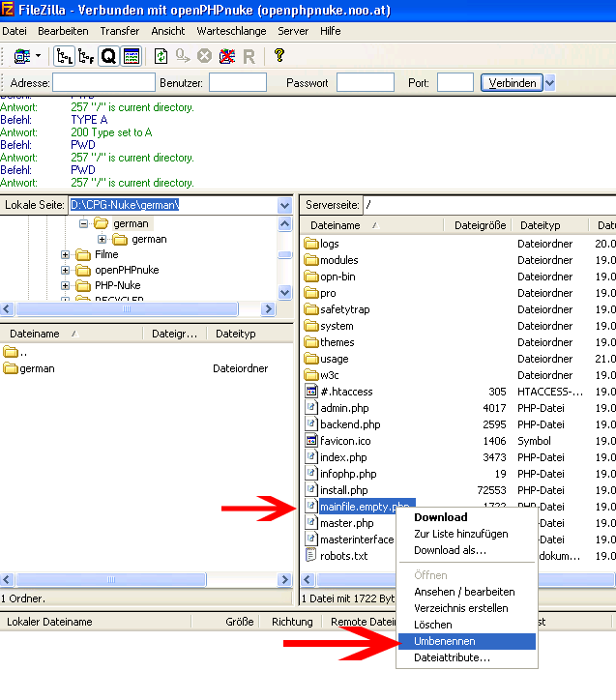Click the Verbinden button
Viewport: 616px width, 700px height.
[512, 82]
